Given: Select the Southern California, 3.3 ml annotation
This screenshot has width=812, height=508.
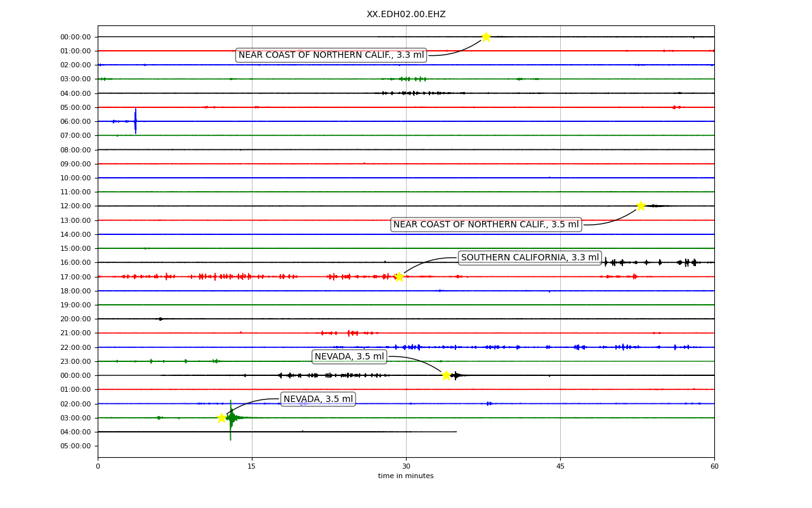Looking at the screenshot, I should pos(530,258).
